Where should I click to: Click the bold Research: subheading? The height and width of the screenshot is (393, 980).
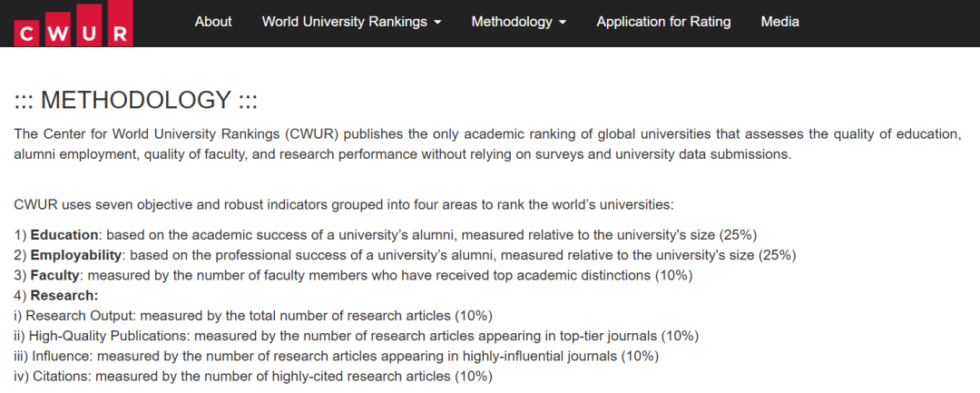[x=64, y=295]
